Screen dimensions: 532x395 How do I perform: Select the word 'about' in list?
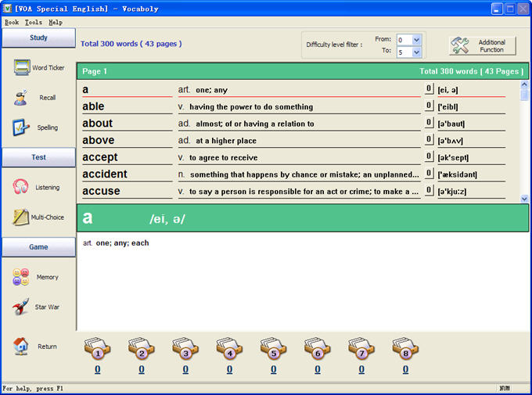97,123
